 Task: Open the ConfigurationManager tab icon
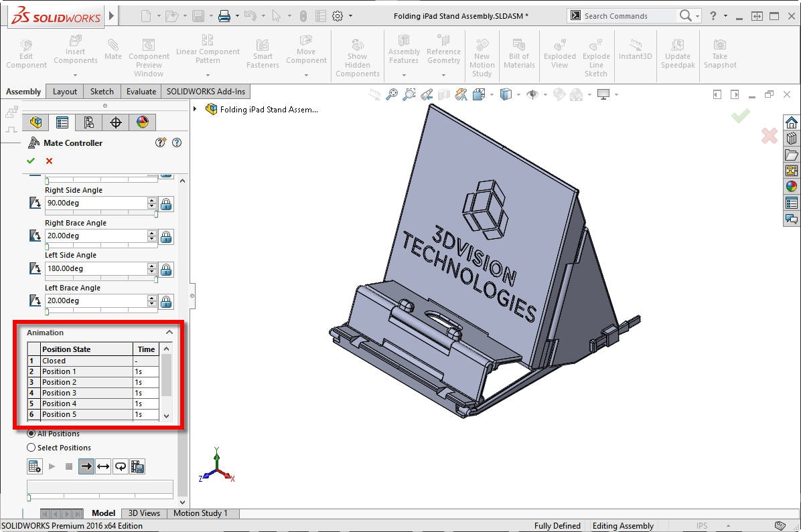click(89, 122)
